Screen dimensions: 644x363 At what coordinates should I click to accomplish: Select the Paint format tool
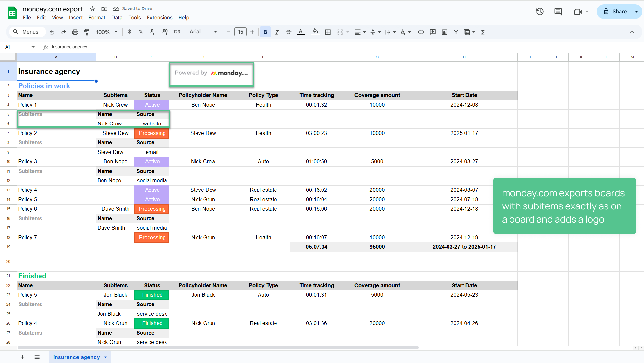87,32
